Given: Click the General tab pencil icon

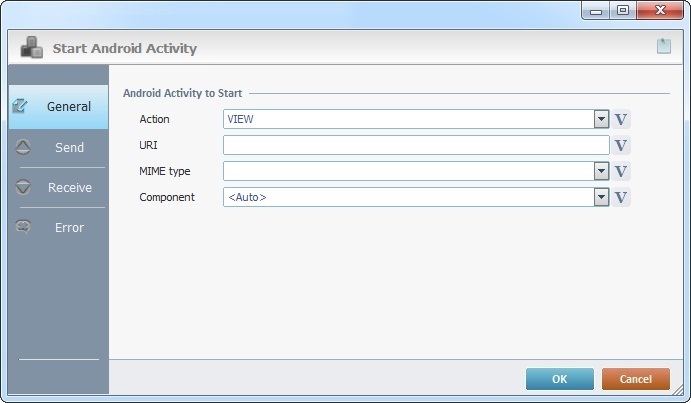Looking at the screenshot, I should point(20,106).
